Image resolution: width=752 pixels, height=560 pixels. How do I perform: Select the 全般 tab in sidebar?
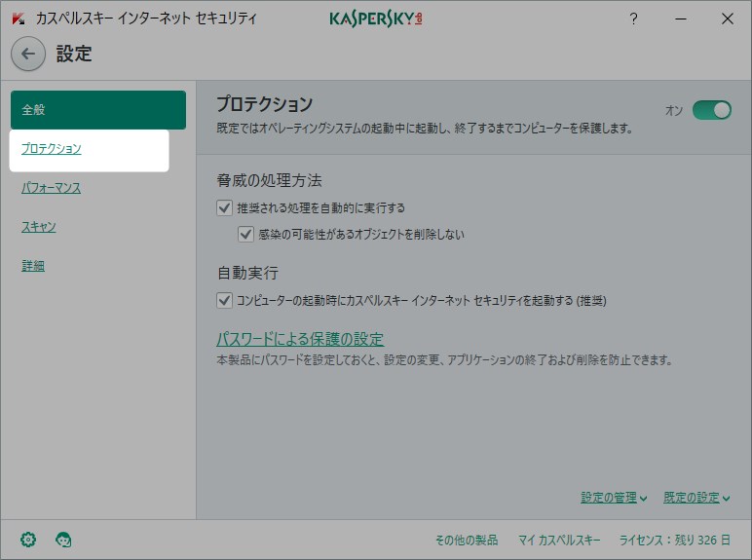pyautogui.click(x=98, y=110)
